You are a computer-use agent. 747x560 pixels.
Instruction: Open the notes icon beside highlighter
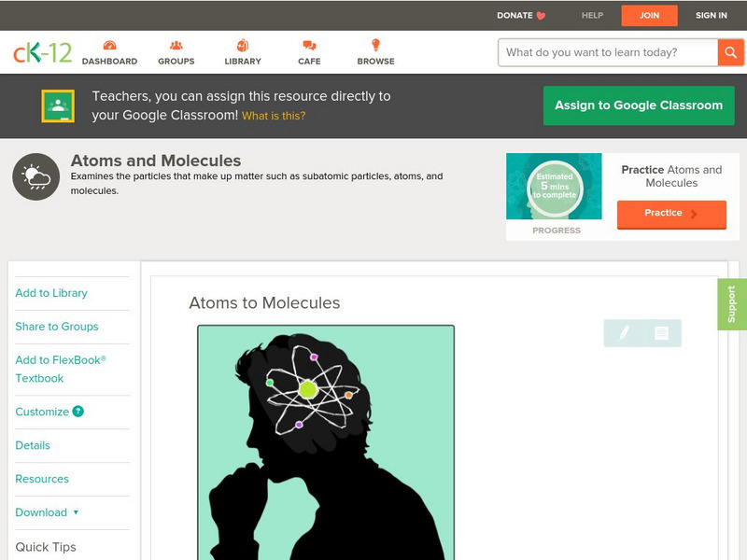tap(661, 333)
